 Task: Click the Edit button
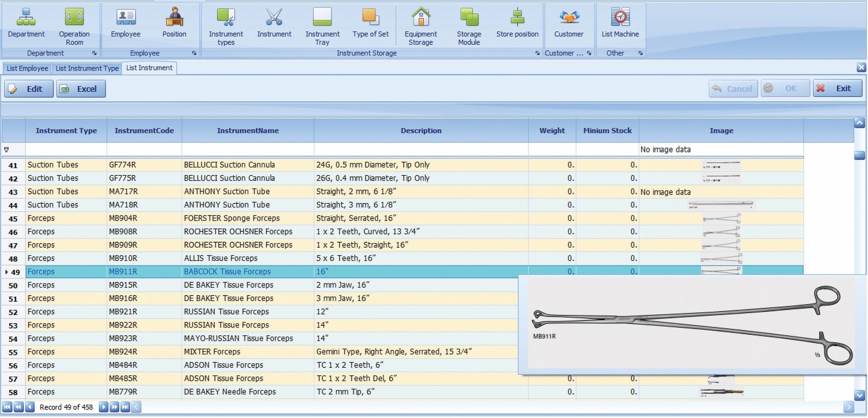click(x=28, y=89)
